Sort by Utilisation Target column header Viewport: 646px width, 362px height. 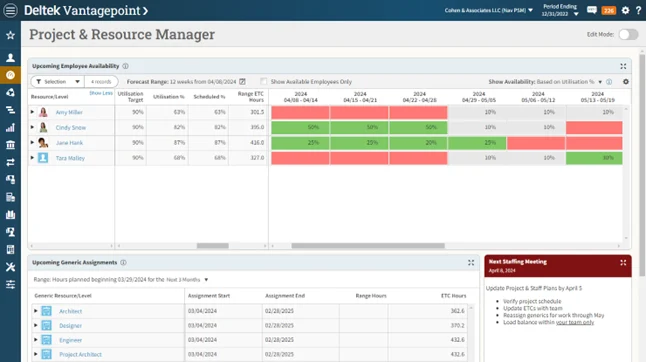point(130,97)
